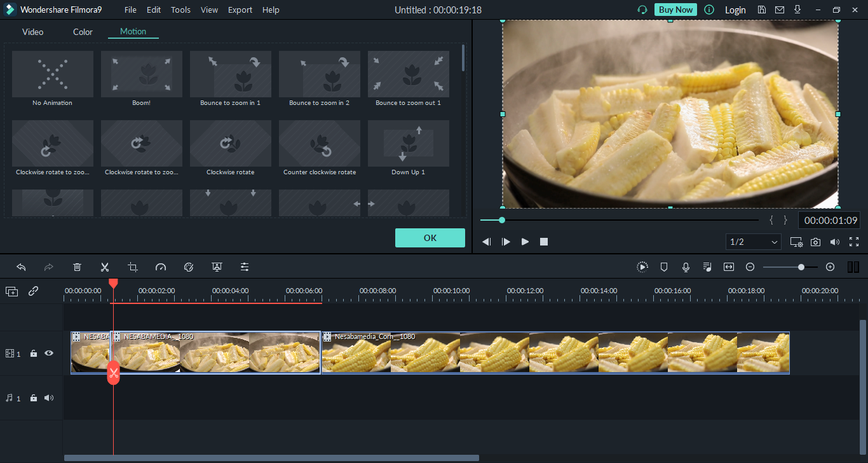Open the Tools menu
The height and width of the screenshot is (463, 868).
click(x=180, y=10)
